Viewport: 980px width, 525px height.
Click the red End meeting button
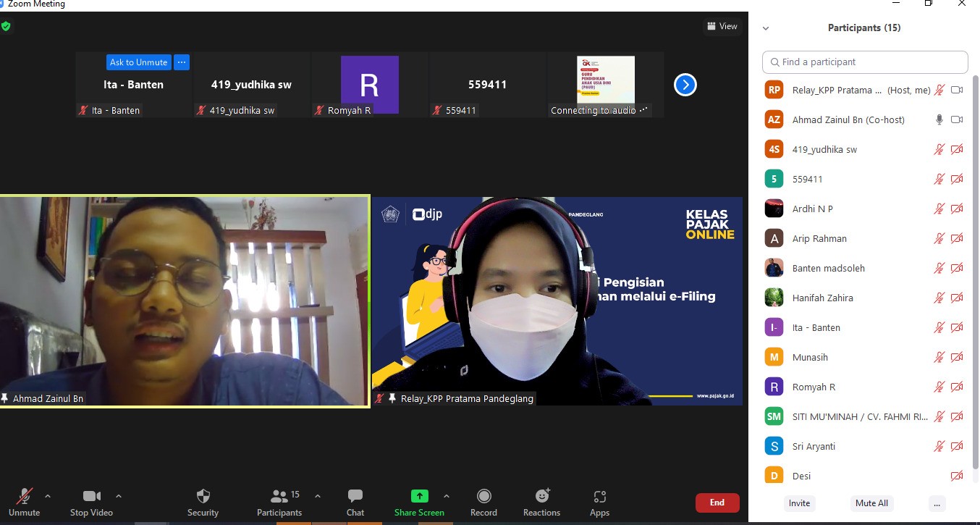[x=717, y=503]
